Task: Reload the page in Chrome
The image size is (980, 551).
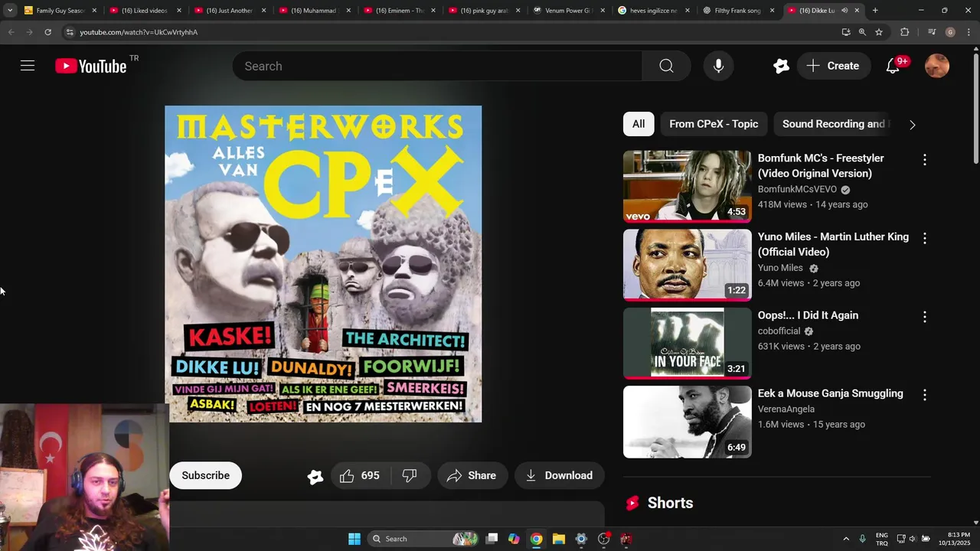Action: pos(47,32)
